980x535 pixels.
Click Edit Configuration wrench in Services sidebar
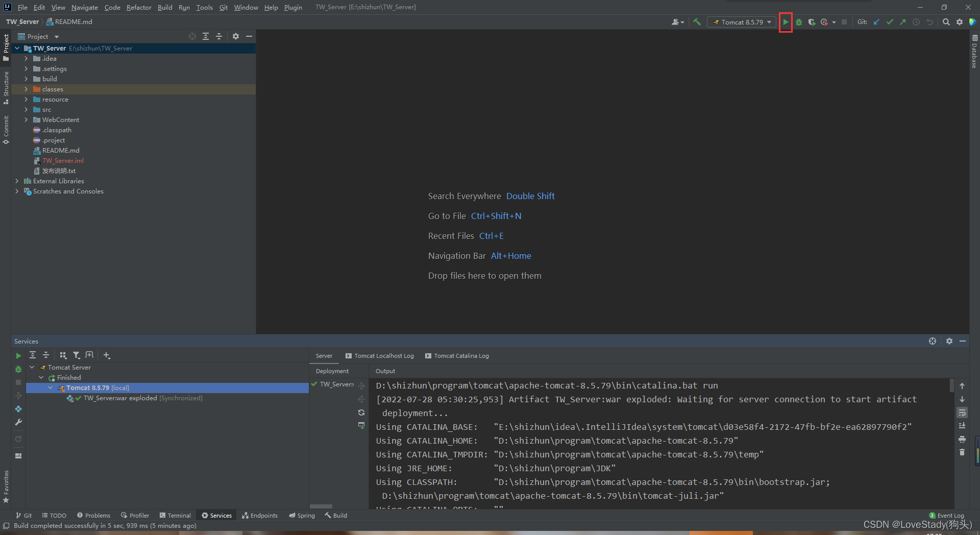(x=18, y=422)
